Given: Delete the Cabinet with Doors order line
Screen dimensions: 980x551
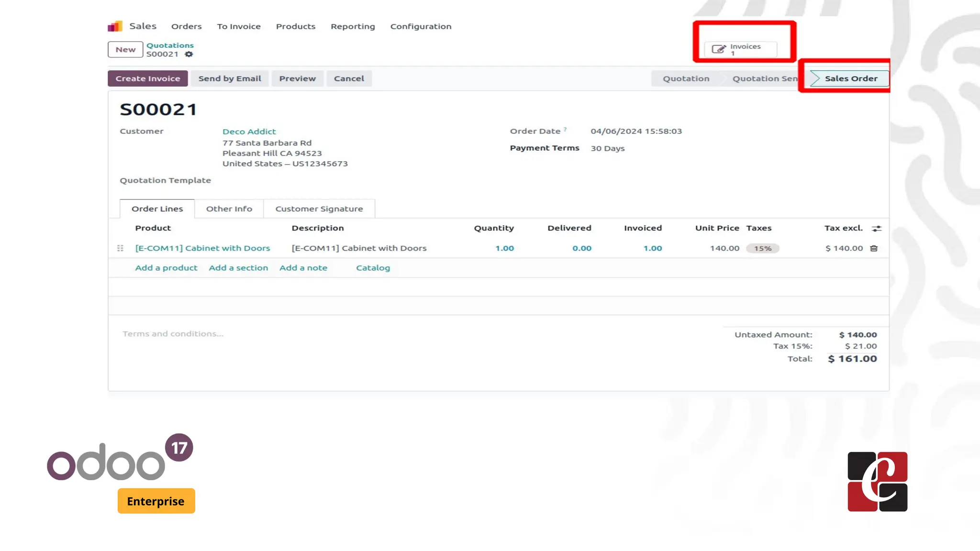Looking at the screenshot, I should (x=874, y=248).
